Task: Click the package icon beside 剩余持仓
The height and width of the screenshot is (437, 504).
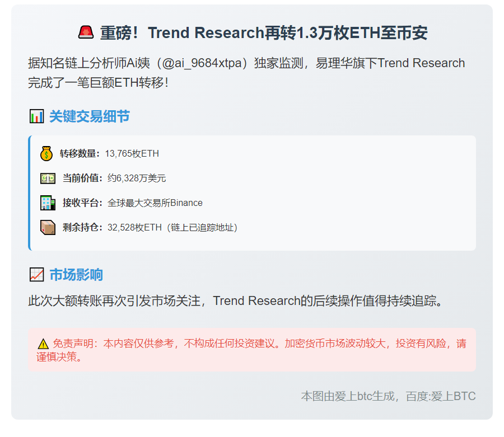Action: tap(46, 227)
